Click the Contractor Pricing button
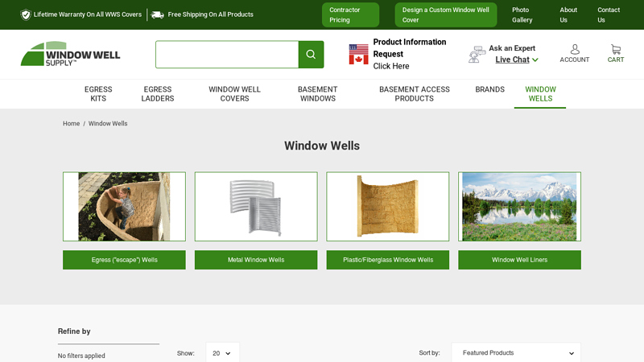 pos(350,14)
